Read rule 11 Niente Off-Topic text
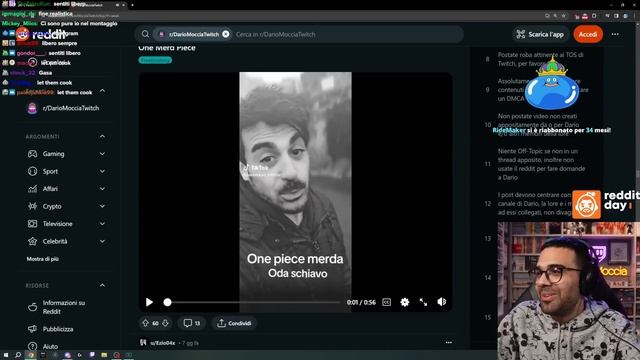Screen dimensions: 640x360 click(542, 164)
